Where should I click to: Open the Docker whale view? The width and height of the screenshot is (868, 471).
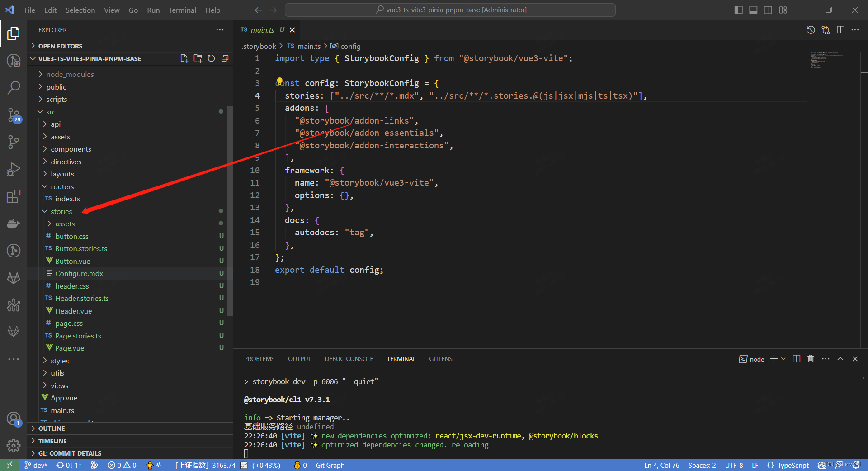click(x=14, y=224)
